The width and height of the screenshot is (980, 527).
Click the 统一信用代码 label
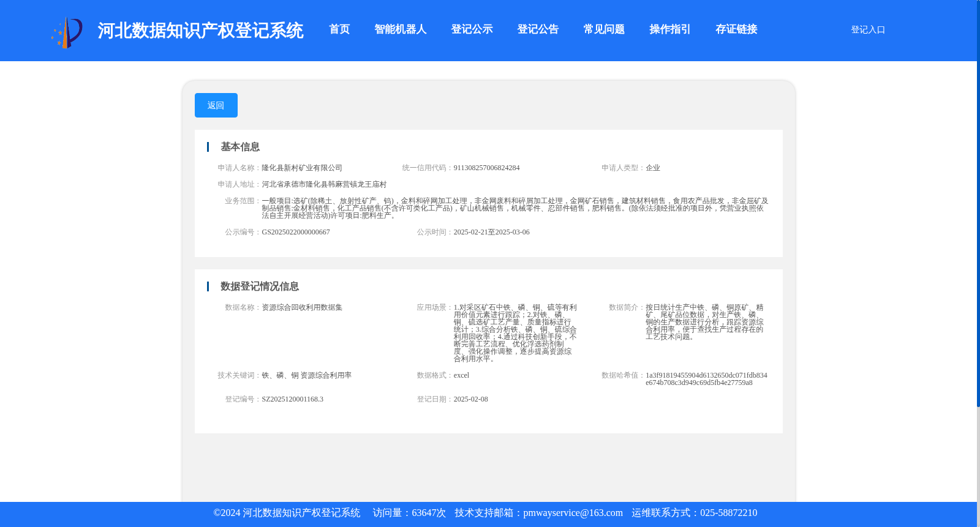click(428, 168)
